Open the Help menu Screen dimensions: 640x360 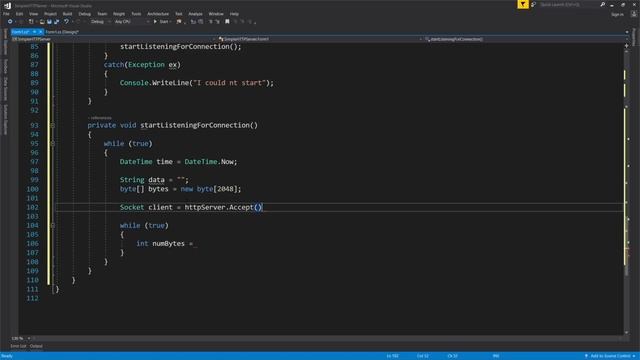click(x=234, y=14)
